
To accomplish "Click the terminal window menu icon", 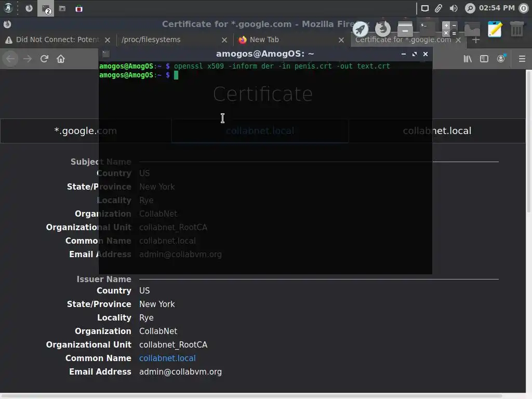I will 106,54.
